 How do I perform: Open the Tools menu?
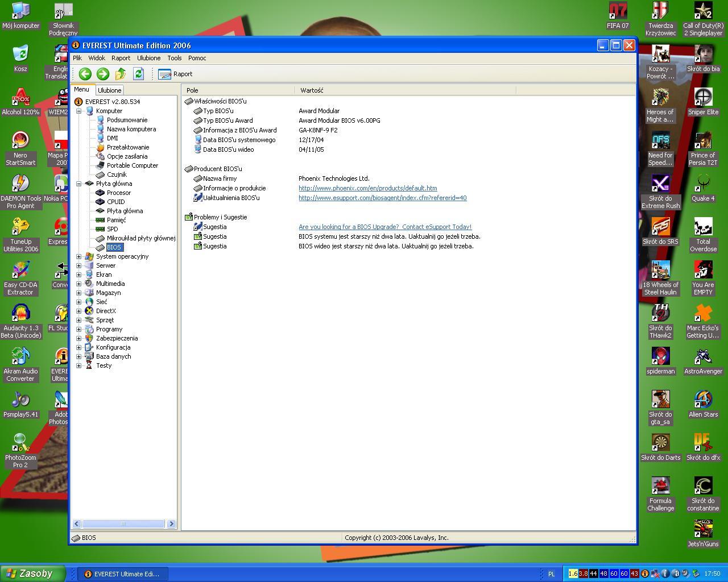click(x=175, y=58)
